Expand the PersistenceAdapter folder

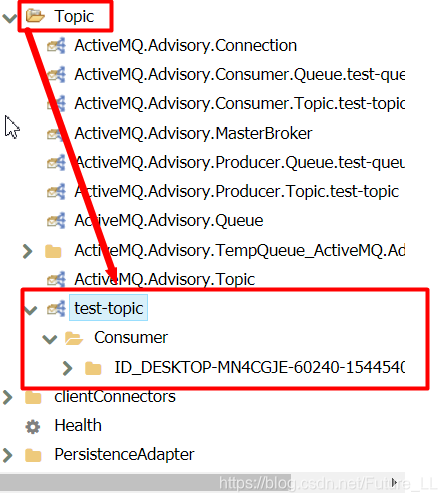(7, 455)
